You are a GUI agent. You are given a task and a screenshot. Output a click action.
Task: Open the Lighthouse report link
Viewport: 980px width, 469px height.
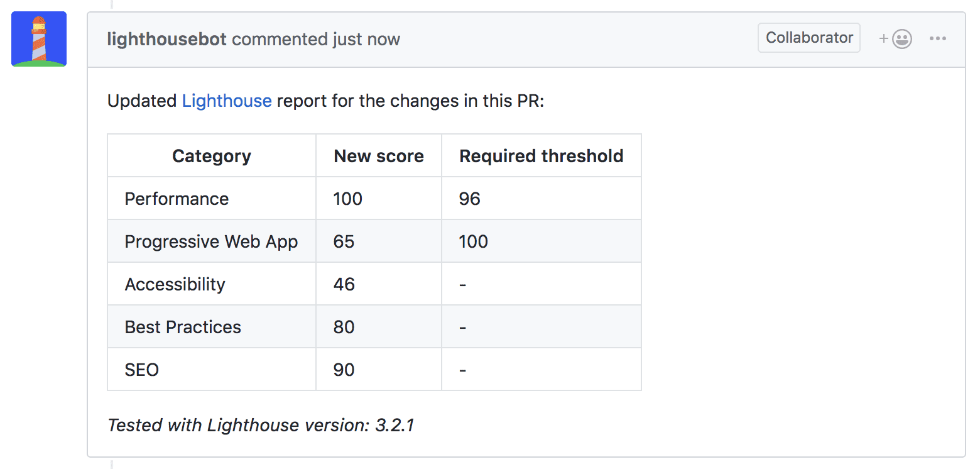(x=226, y=101)
